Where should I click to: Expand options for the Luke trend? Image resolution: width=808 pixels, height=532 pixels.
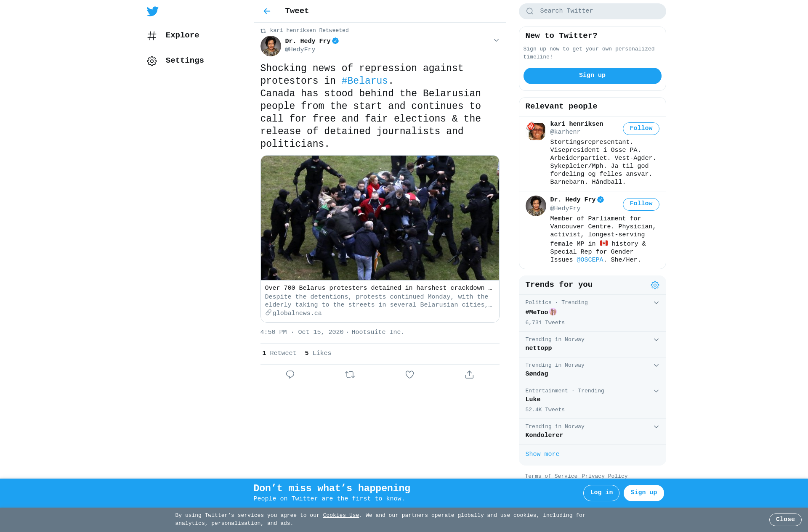656,391
